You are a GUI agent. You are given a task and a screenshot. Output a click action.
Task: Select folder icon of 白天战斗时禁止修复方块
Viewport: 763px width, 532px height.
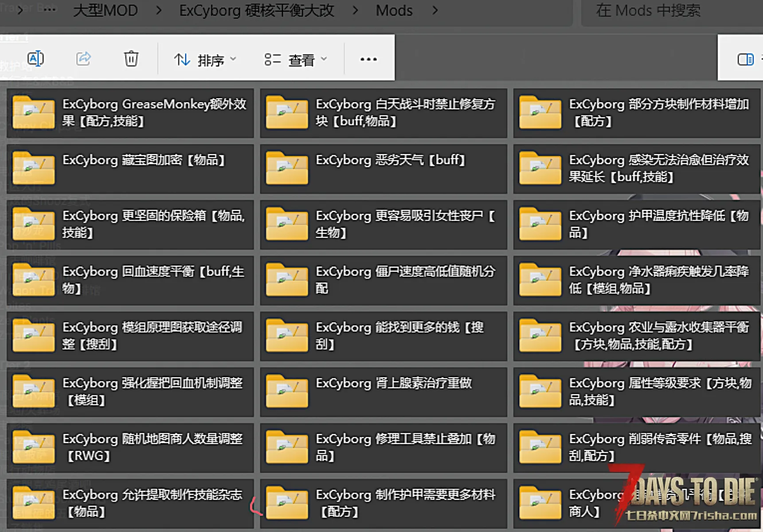pyautogui.click(x=287, y=112)
